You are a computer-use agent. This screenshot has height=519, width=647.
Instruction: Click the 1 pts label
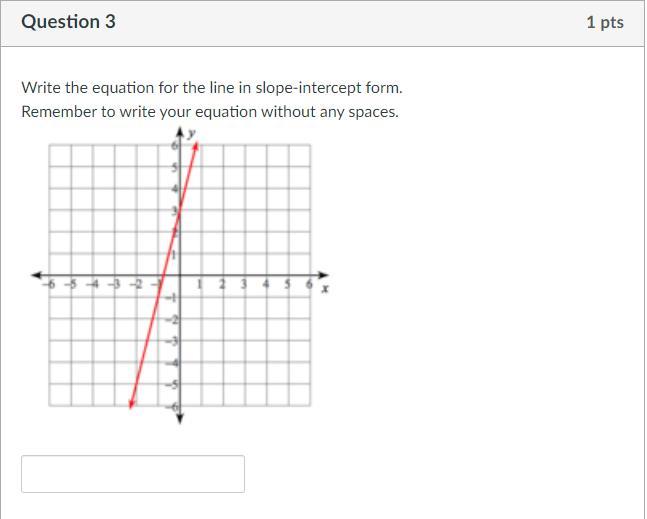tap(605, 22)
